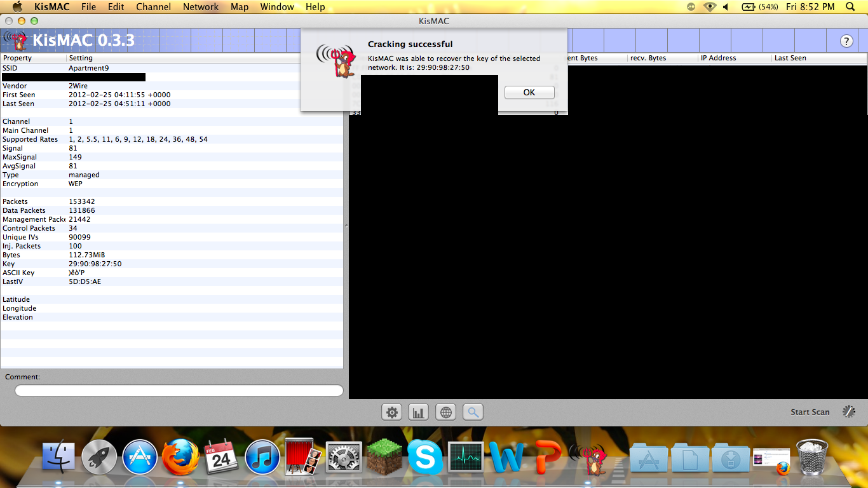Image resolution: width=868 pixels, height=488 pixels.
Task: Open Activity Monitor in the dock
Action: (x=466, y=457)
